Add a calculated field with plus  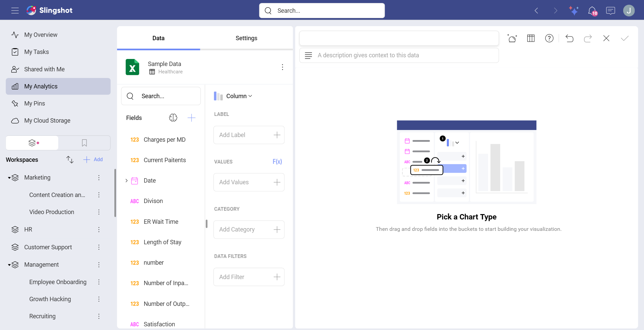(192, 118)
